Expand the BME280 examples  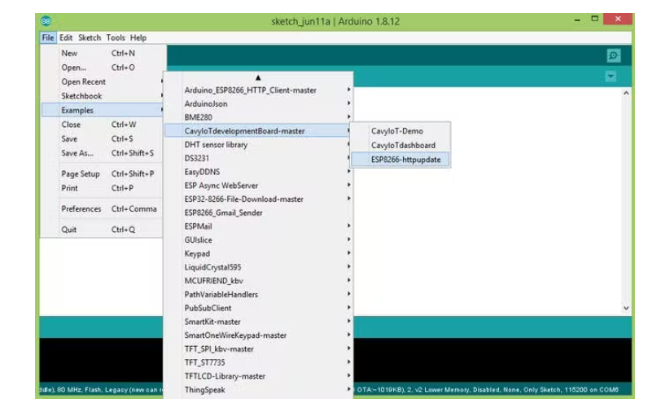coord(259,117)
